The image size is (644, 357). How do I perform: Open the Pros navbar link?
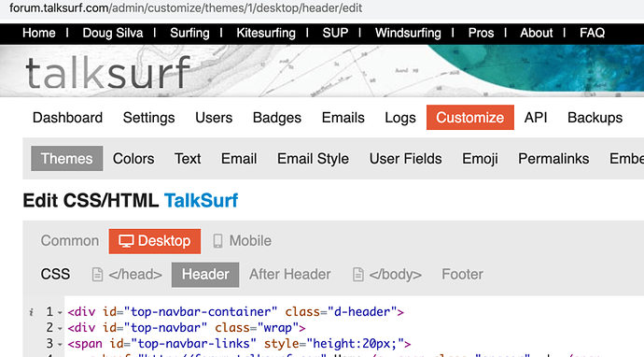(481, 33)
